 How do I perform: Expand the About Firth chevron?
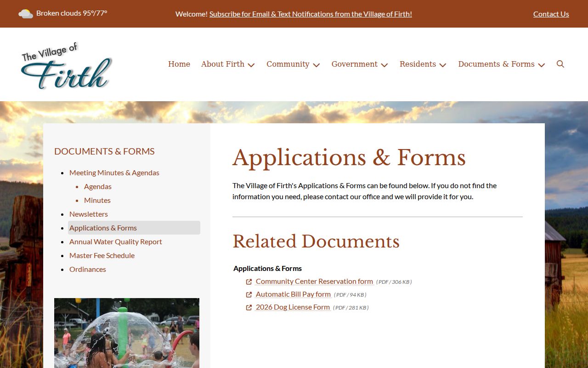click(x=251, y=65)
